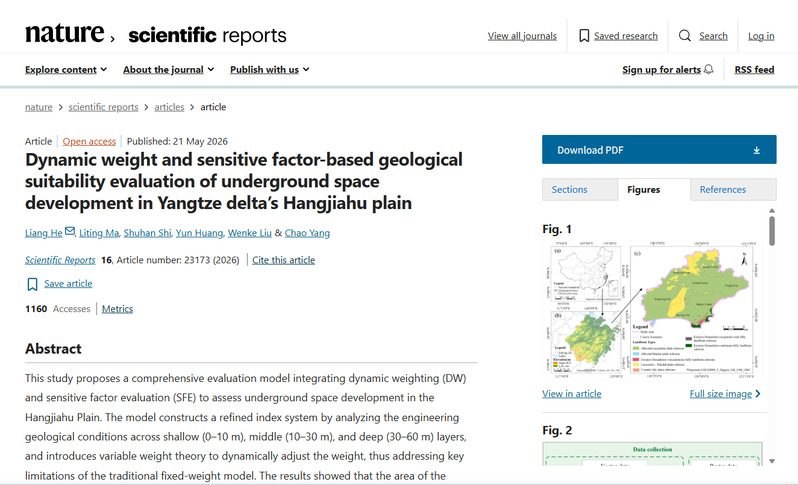This screenshot has height=485, width=798.
Task: Open the Metrics link
Action: (117, 309)
